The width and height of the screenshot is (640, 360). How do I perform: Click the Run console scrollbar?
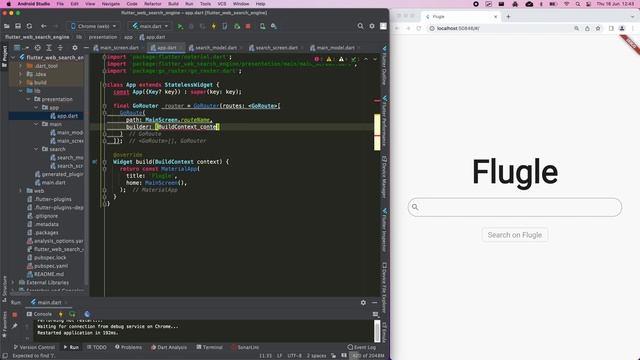(377, 331)
